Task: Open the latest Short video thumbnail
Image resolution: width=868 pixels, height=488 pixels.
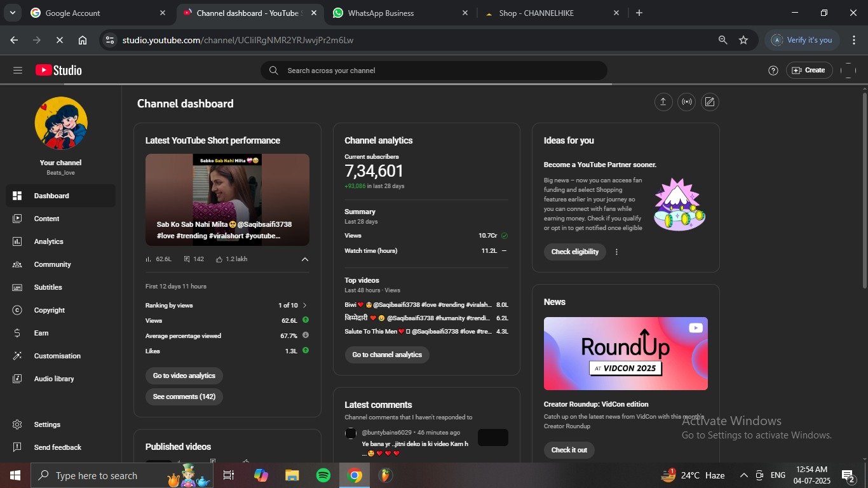Action: (227, 200)
